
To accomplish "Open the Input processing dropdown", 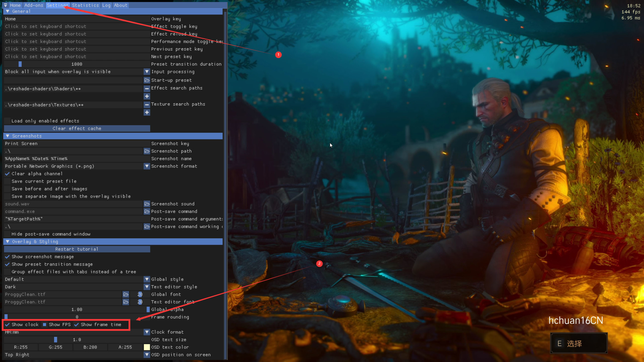I will click(x=147, y=72).
